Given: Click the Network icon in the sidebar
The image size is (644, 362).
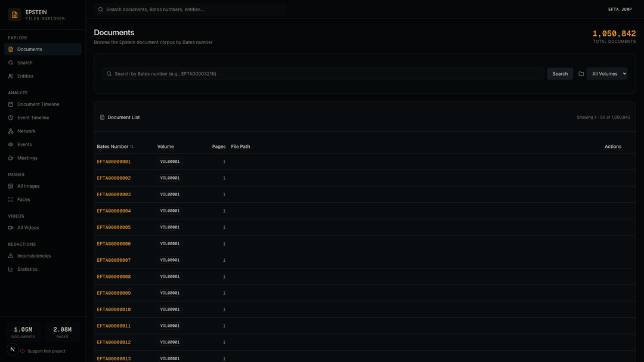Looking at the screenshot, I should (11, 131).
